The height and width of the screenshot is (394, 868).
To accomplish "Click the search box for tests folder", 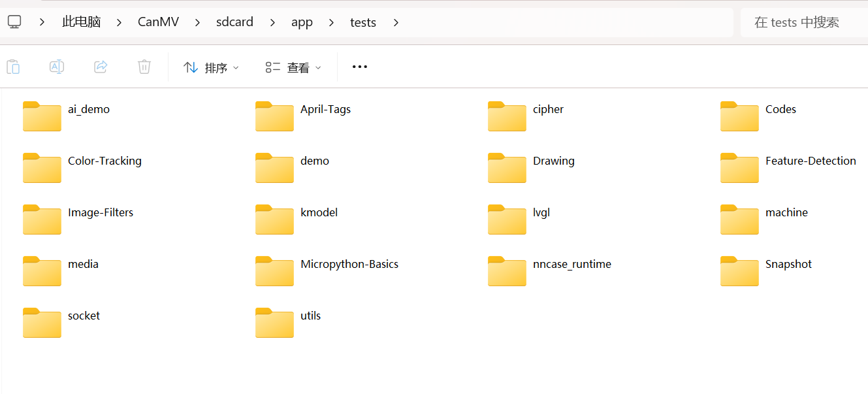I will tap(803, 22).
